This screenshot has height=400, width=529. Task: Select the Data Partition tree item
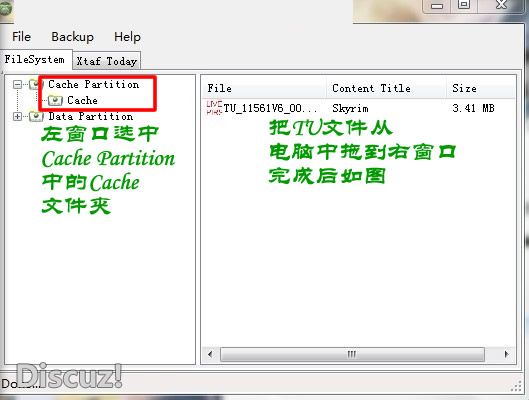[90, 116]
